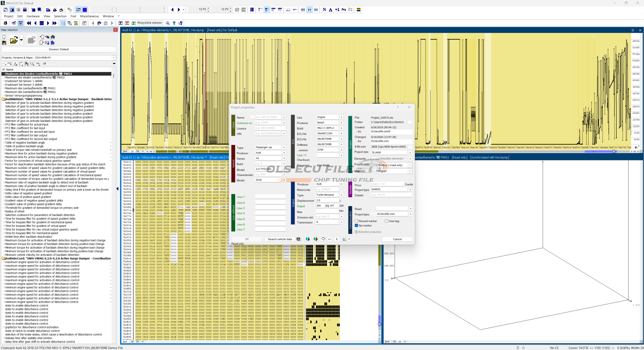This screenshot has height=350, width=644.
Task: Click the Displacement field showing 2.0
Action: coord(327,200)
